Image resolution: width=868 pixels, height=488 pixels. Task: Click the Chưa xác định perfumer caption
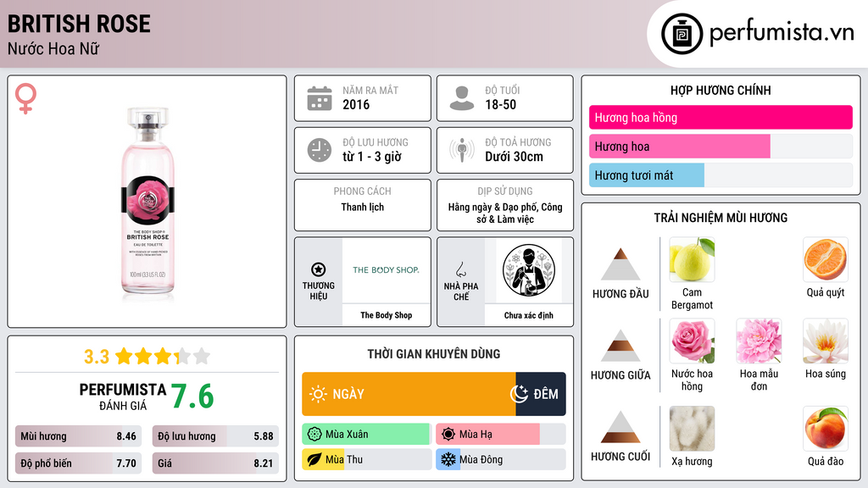(x=529, y=315)
